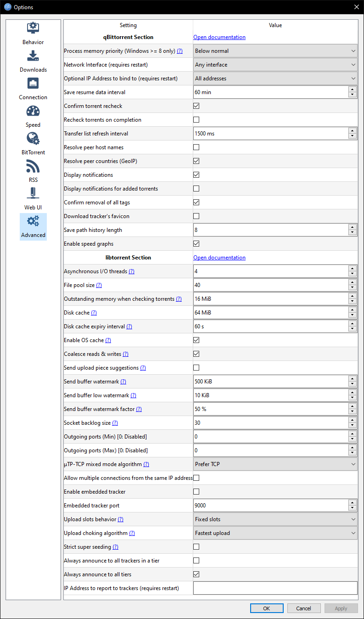Select the Advanced gears icon
The width and height of the screenshot is (364, 619).
33,221
